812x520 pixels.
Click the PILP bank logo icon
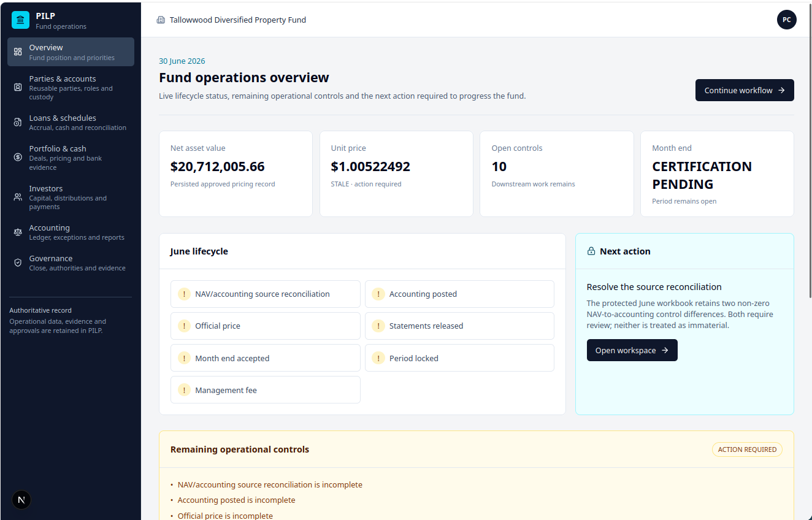click(20, 20)
